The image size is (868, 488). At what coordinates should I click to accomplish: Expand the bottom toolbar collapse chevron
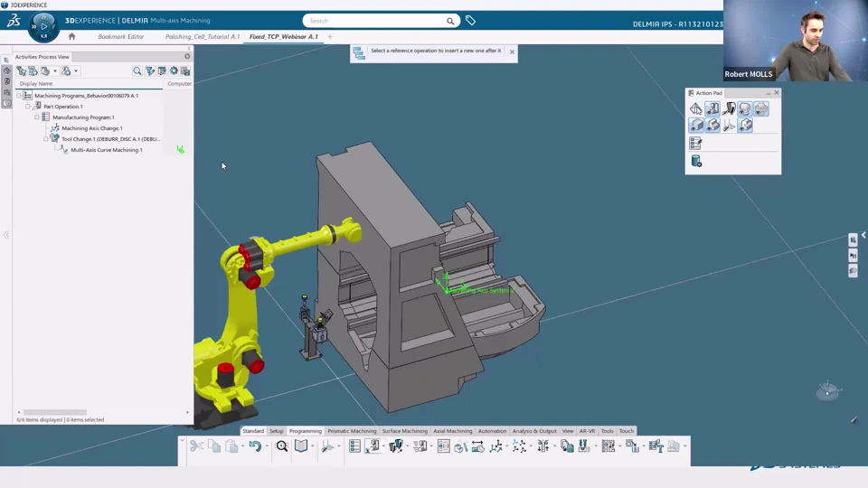182,440
